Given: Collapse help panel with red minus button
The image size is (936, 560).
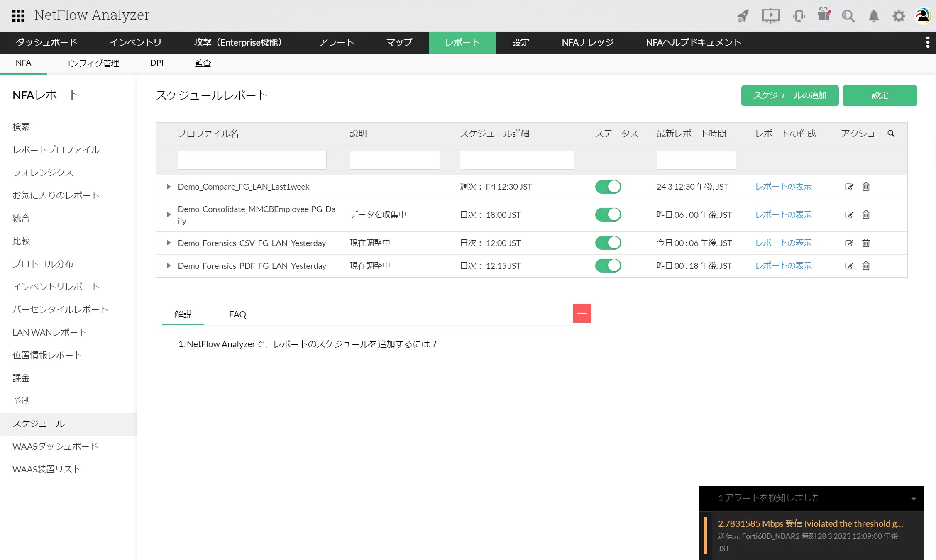Looking at the screenshot, I should [582, 313].
